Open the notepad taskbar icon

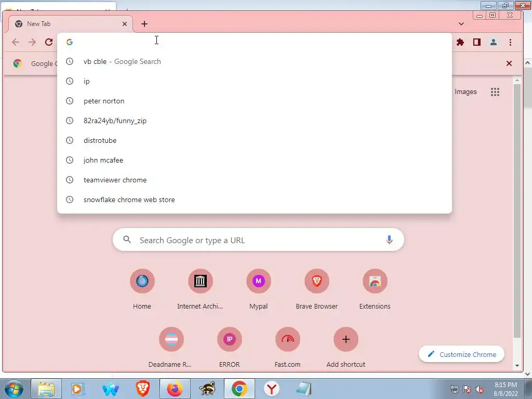(303, 389)
